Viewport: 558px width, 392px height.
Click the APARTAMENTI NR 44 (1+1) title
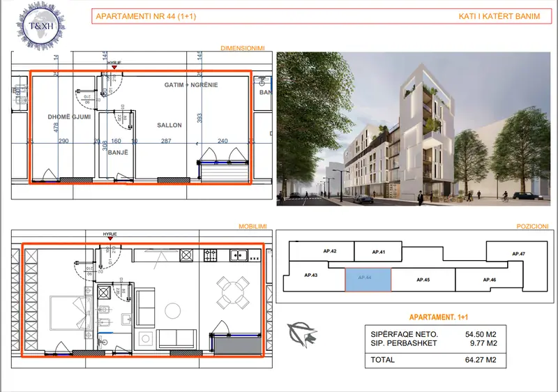coord(146,16)
